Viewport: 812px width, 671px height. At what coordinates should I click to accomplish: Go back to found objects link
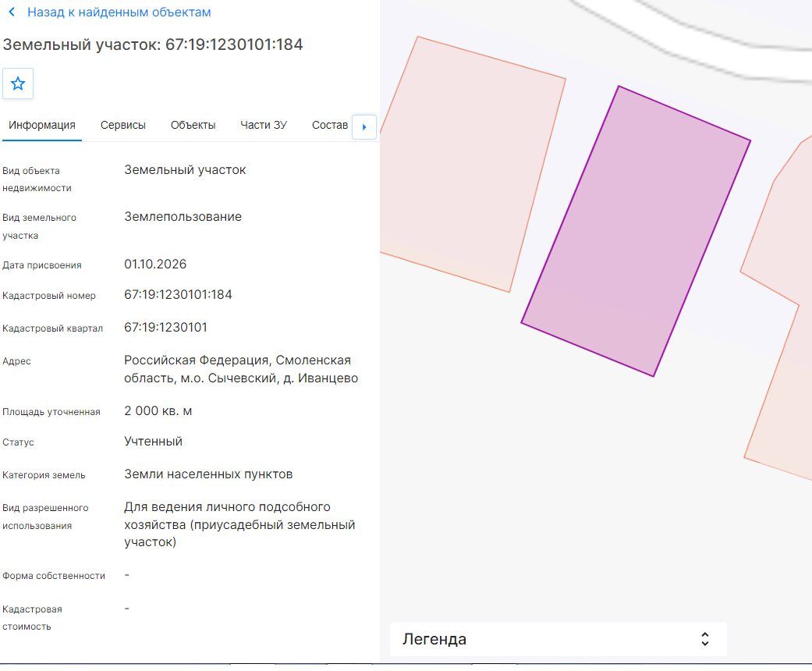point(119,12)
